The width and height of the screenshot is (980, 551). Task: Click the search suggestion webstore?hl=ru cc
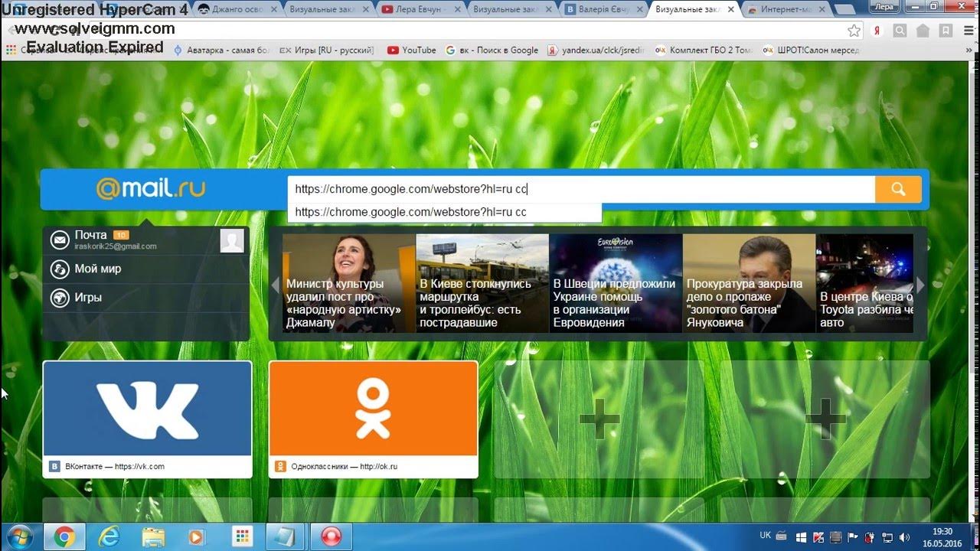click(444, 212)
